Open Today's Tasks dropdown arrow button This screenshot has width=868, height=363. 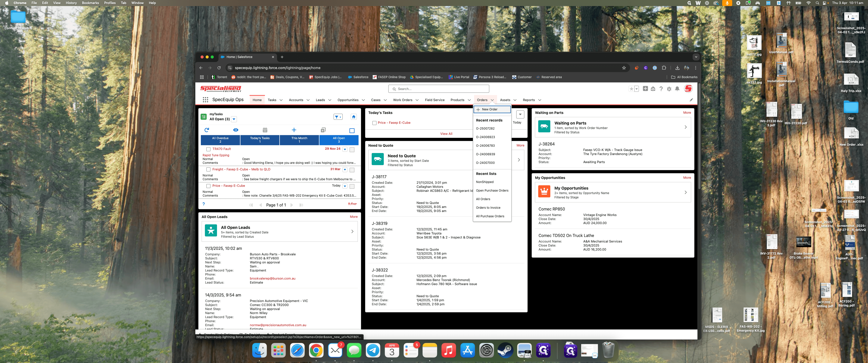(x=520, y=114)
